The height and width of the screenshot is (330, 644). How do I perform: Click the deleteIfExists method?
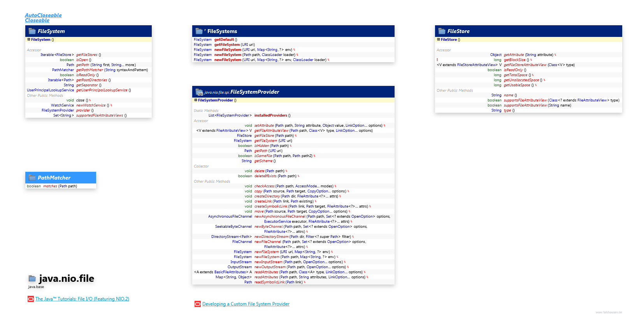[265, 176]
